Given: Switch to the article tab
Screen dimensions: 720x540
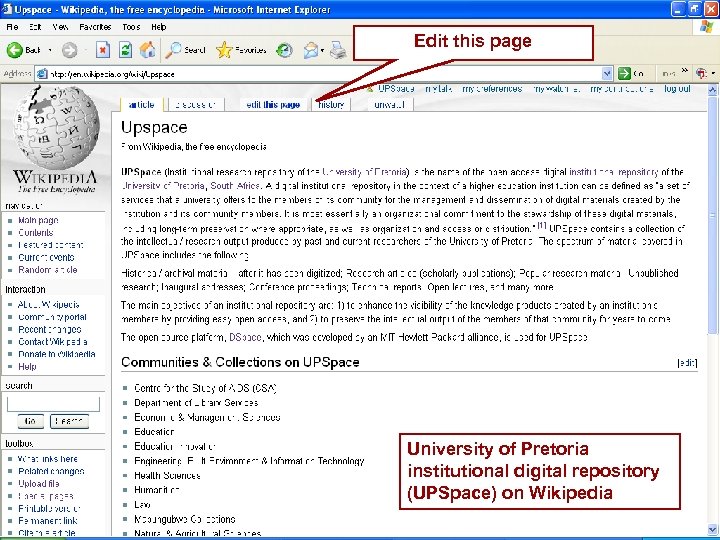Looking at the screenshot, I should click(x=141, y=105).
